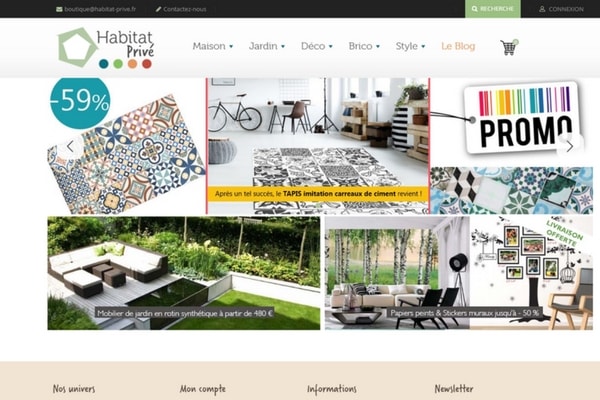Visit Le Blog link
The image size is (600, 400).
pyautogui.click(x=458, y=46)
